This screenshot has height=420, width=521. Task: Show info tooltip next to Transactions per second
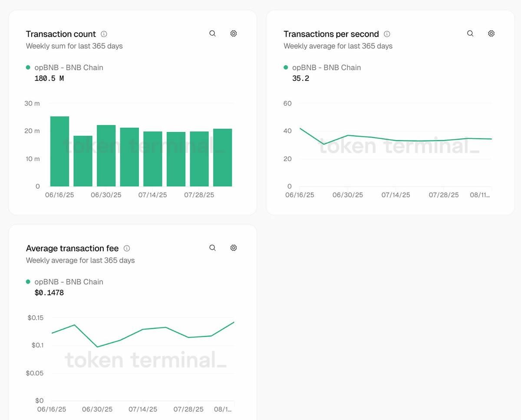click(x=387, y=34)
